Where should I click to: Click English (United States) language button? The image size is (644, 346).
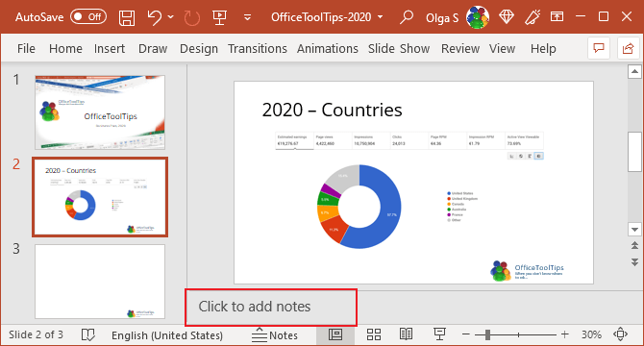(167, 335)
